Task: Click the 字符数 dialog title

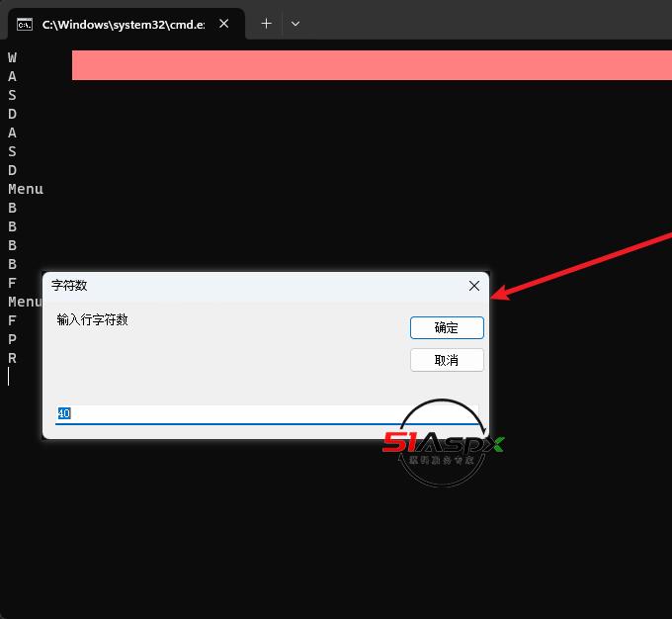Action: 69,285
